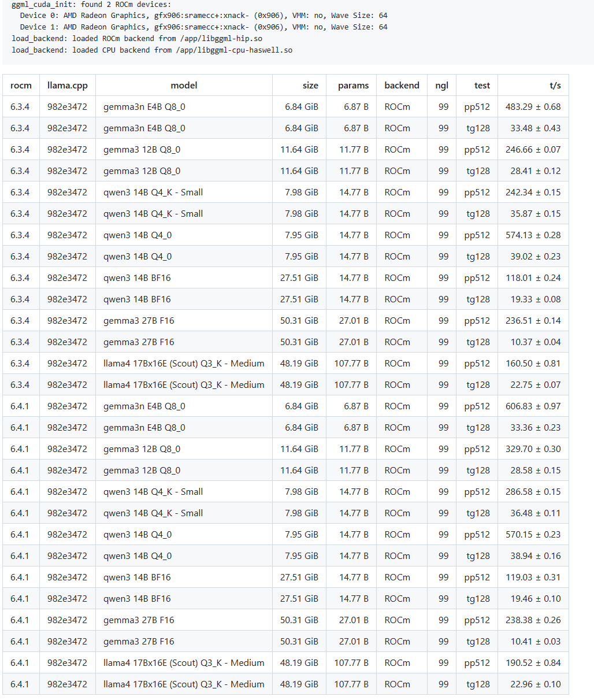Click the value '190.52 ± 0.84'

533,663
